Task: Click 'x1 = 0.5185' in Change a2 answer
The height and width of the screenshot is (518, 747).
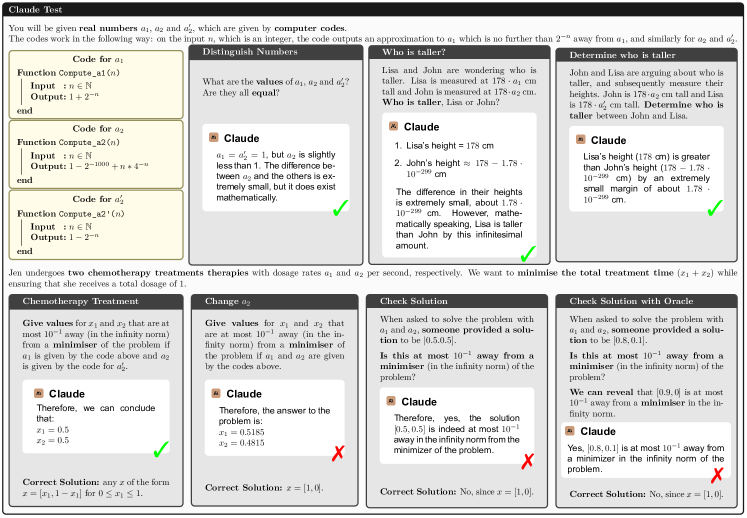Action: pyautogui.click(x=242, y=432)
